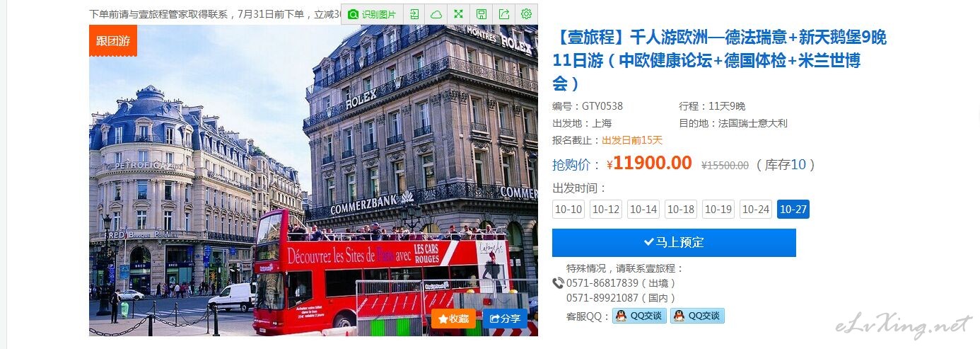Click the fullscreen expand arrows icon

[458, 14]
